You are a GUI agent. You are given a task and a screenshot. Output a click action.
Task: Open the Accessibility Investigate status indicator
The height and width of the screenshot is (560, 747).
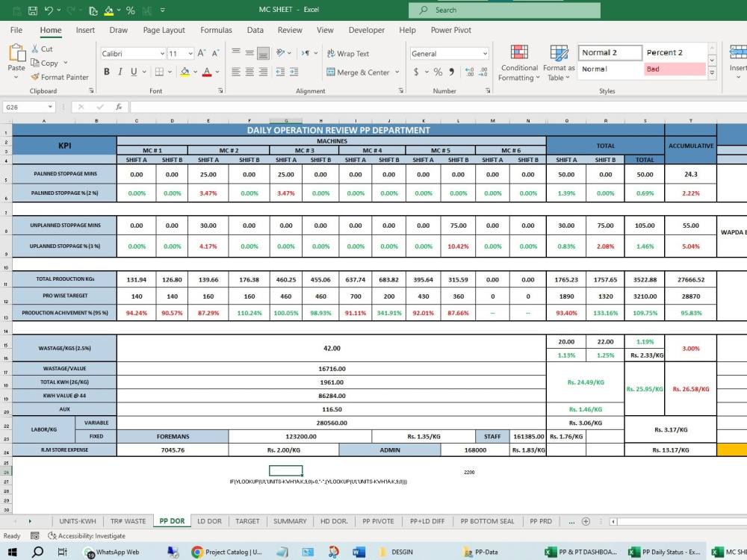(x=86, y=535)
